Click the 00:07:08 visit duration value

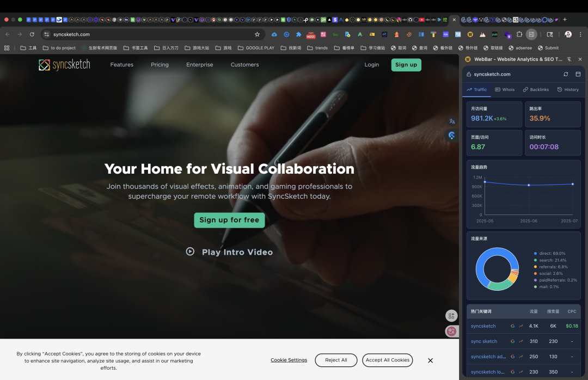pos(544,146)
